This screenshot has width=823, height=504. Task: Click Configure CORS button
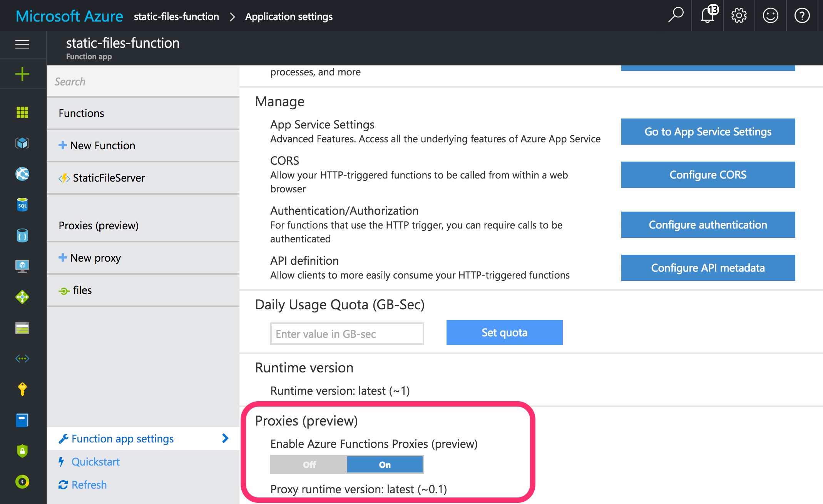(x=708, y=174)
